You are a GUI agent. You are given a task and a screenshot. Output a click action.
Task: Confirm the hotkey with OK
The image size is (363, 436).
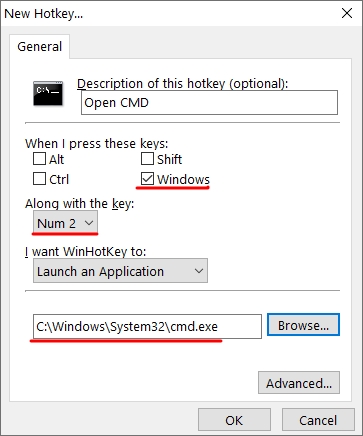(234, 420)
